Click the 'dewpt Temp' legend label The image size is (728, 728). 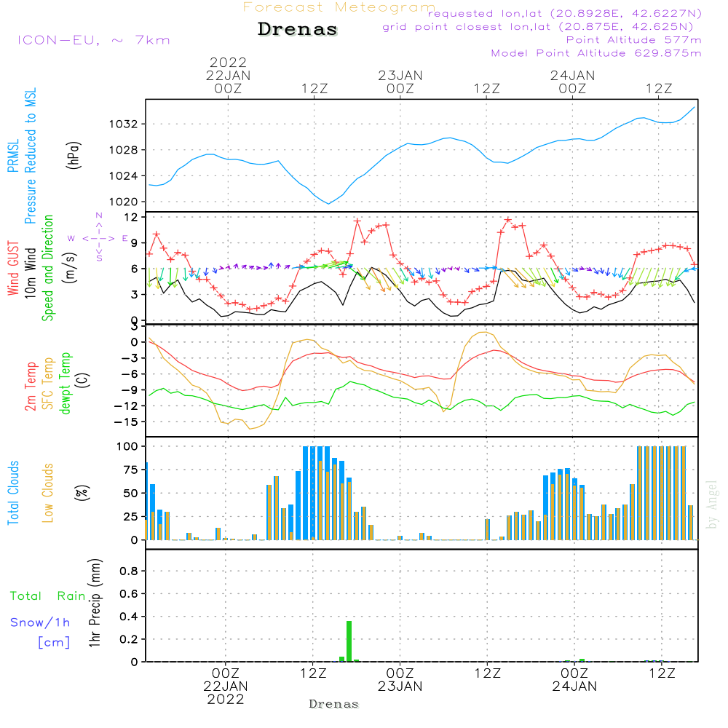click(65, 383)
